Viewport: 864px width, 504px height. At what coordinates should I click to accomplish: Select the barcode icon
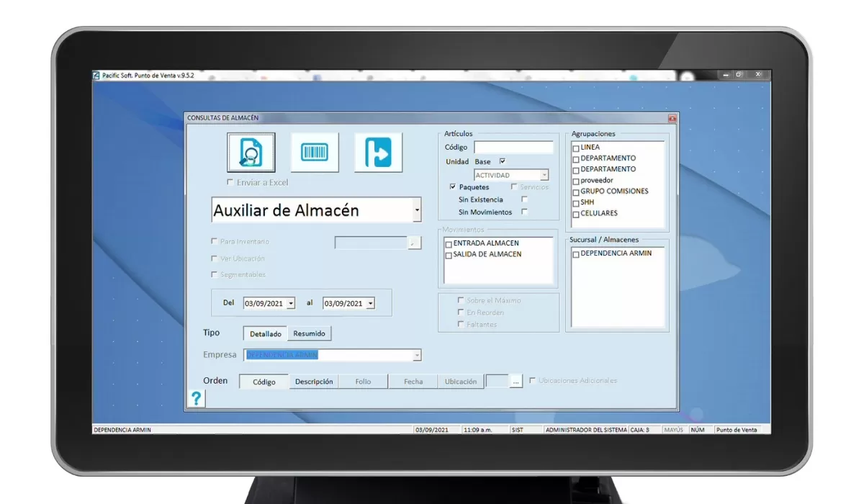tap(315, 152)
